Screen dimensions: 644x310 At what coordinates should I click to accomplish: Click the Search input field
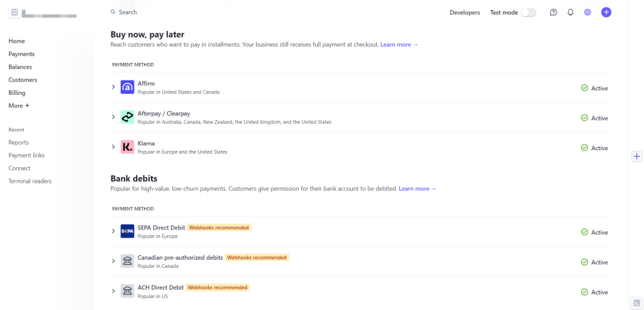(128, 13)
